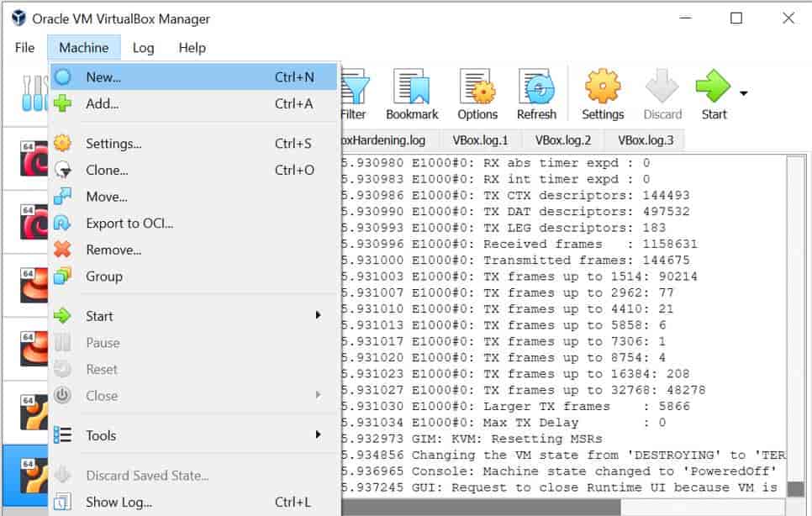Choose Move... menu entry
The height and width of the screenshot is (516, 812).
tap(195, 197)
